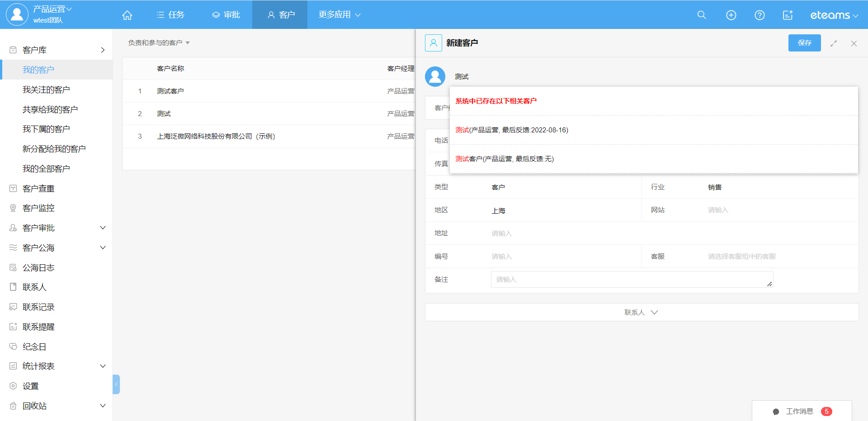Expand 联系人 section in form
This screenshot has width=868, height=421.
pyautogui.click(x=641, y=312)
